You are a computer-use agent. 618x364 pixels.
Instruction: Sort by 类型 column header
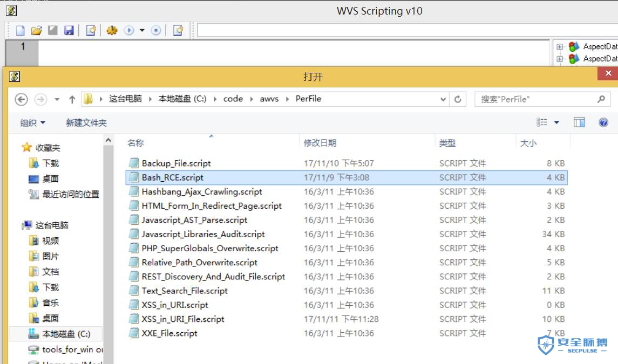[447, 143]
